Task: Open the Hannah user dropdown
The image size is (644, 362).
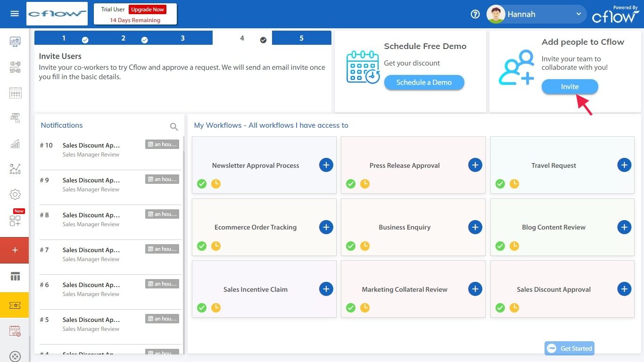Action: 537,14
